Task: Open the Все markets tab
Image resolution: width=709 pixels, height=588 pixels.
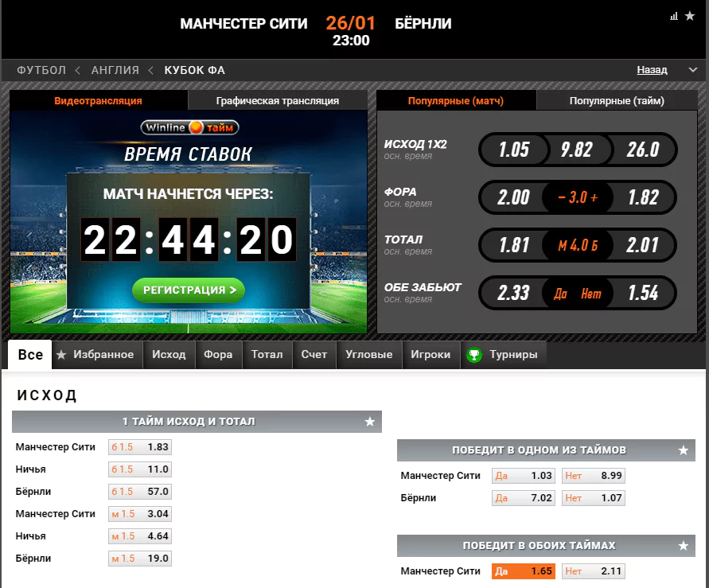Action: [30, 354]
